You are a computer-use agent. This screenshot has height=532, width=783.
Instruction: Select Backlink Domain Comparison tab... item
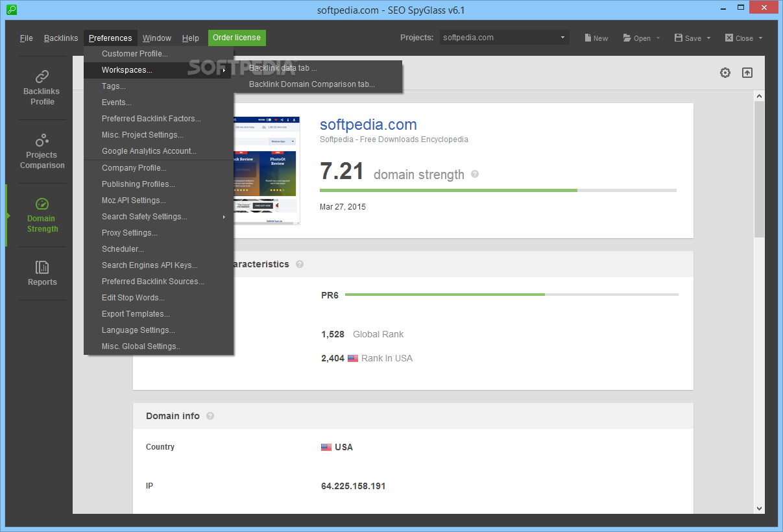(x=317, y=84)
